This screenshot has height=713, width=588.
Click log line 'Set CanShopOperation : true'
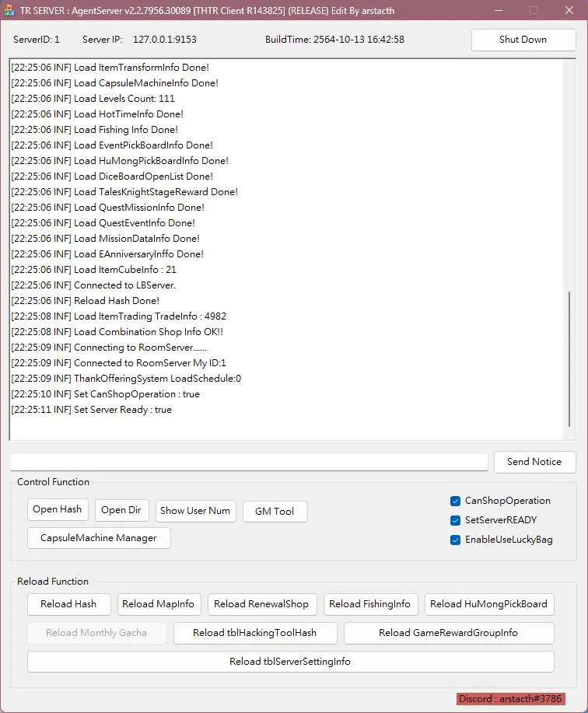(106, 394)
